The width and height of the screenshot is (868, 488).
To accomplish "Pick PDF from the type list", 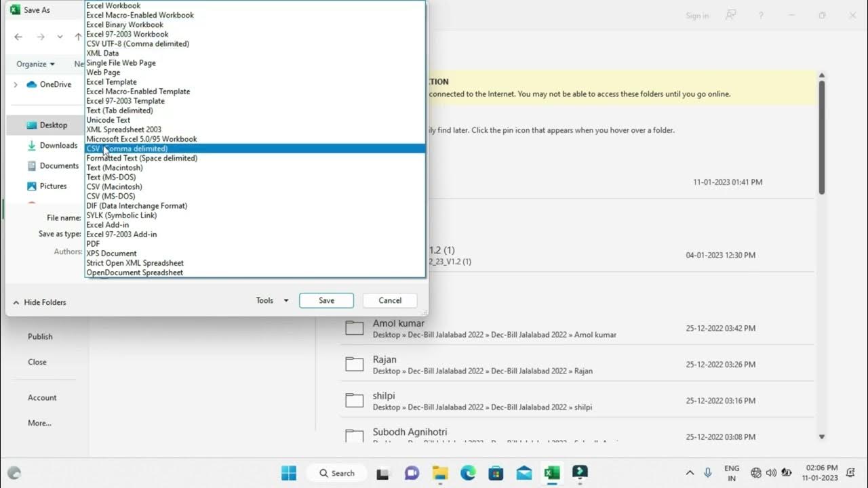I will pos(255,243).
